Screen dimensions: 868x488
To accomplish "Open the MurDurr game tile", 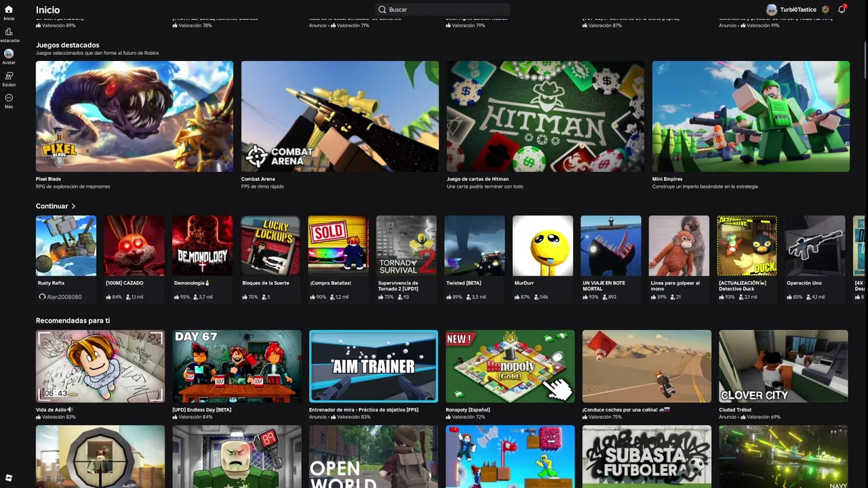I will (542, 245).
